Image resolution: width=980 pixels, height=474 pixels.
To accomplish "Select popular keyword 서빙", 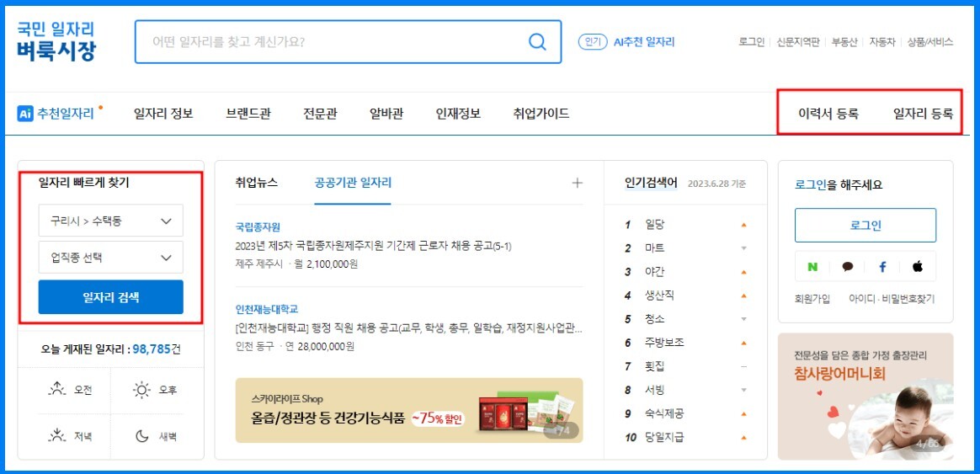I will [x=654, y=390].
